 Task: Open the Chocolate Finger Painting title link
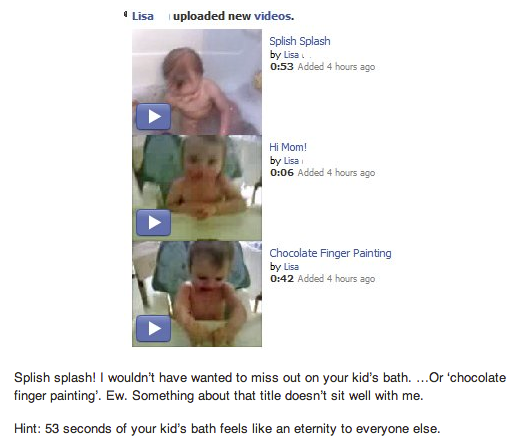click(330, 253)
